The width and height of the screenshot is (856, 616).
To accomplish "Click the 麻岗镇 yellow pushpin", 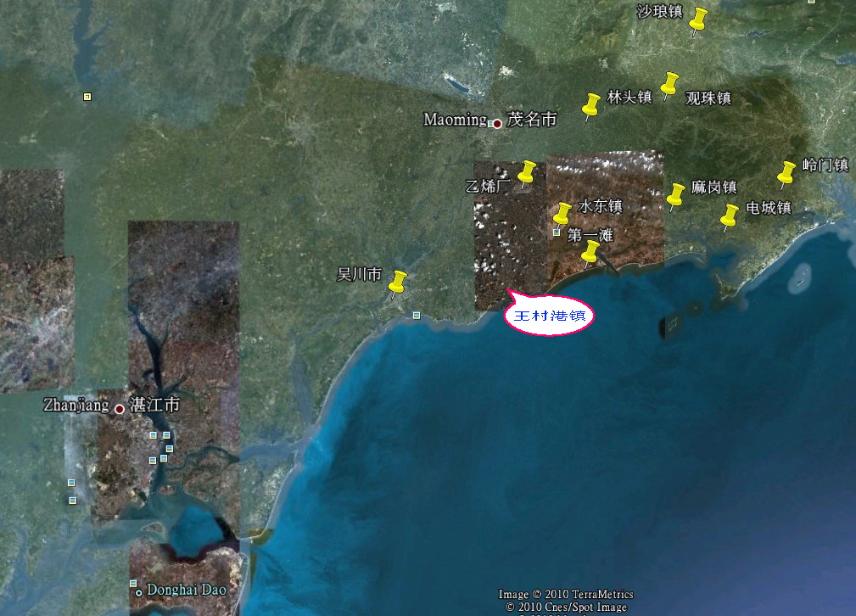I will 675,195.
